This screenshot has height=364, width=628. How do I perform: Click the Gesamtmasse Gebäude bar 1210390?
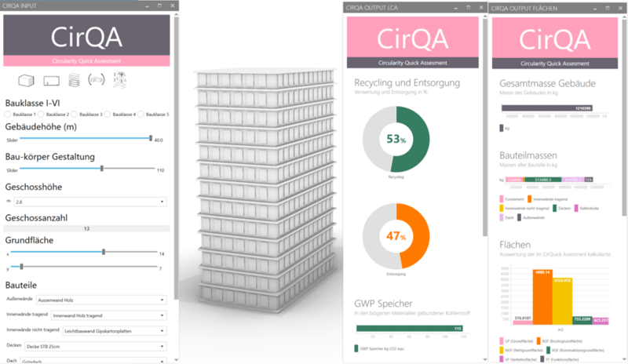click(547, 108)
